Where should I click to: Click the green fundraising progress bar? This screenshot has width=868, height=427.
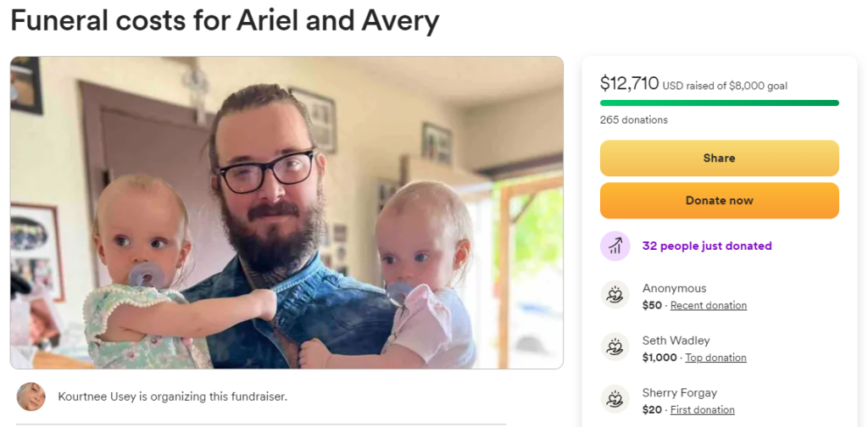[719, 103]
